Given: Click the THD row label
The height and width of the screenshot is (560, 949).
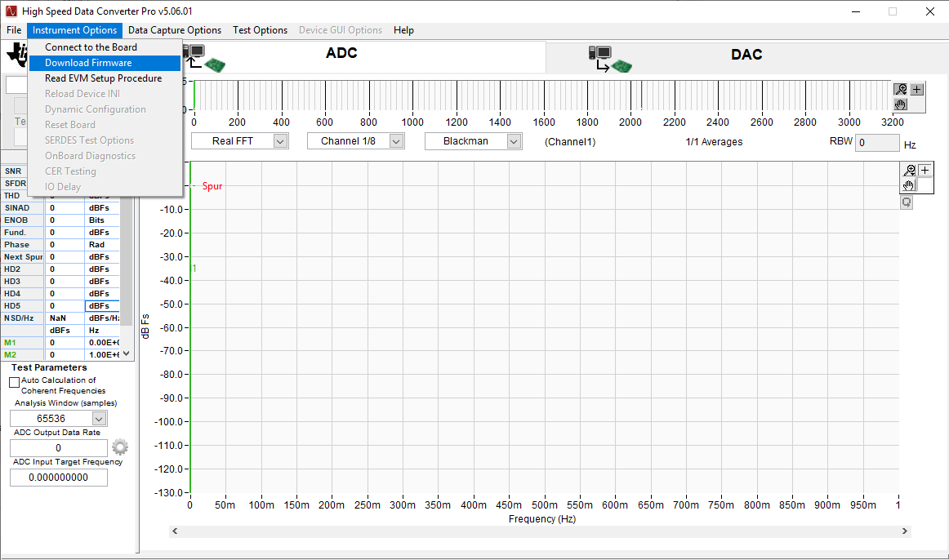Looking at the screenshot, I should coord(12,196).
